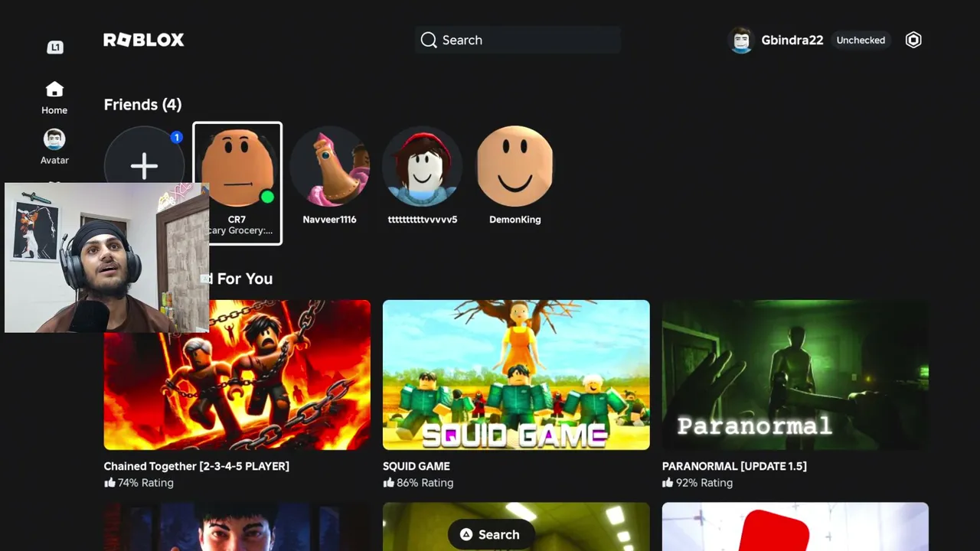Open the Gbindra22 profile avatar picture
980x551 pixels.
tap(740, 40)
